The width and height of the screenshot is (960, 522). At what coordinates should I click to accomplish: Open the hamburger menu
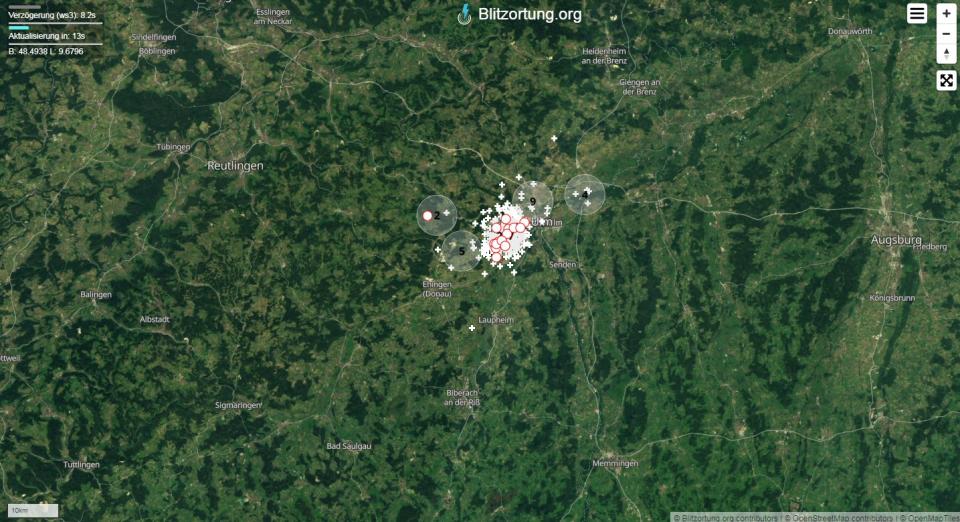[917, 13]
